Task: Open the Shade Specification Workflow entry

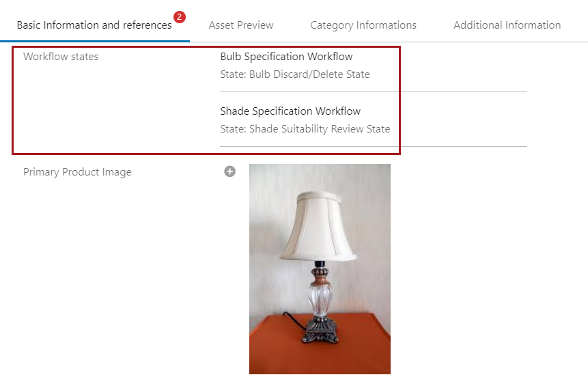Action: pos(290,111)
